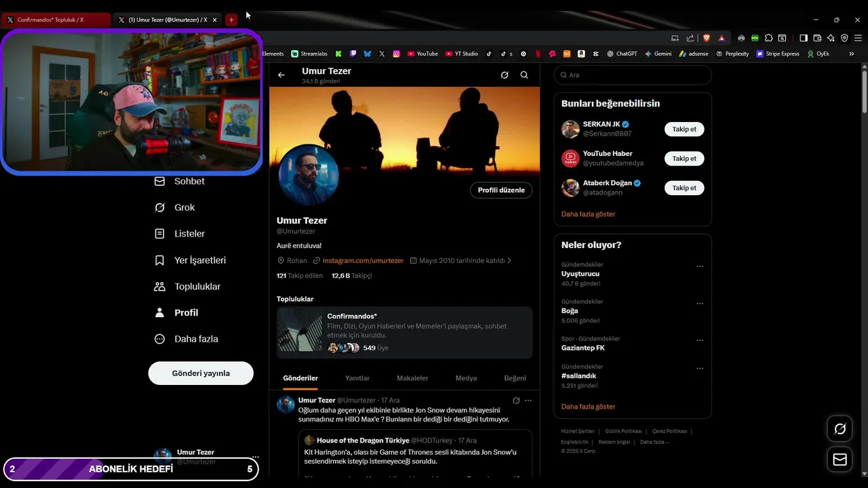Switch to Makaleler tab

pyautogui.click(x=412, y=378)
